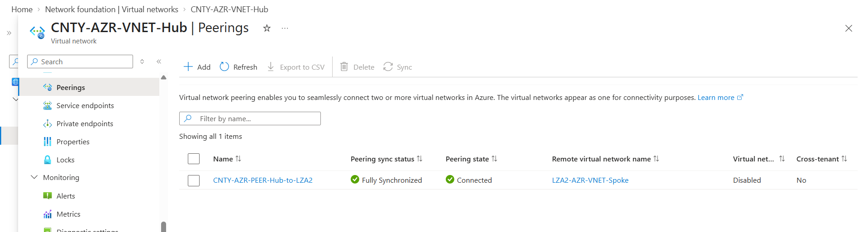Click the virtual network resource icon
The height and width of the screenshot is (232, 868).
[37, 32]
